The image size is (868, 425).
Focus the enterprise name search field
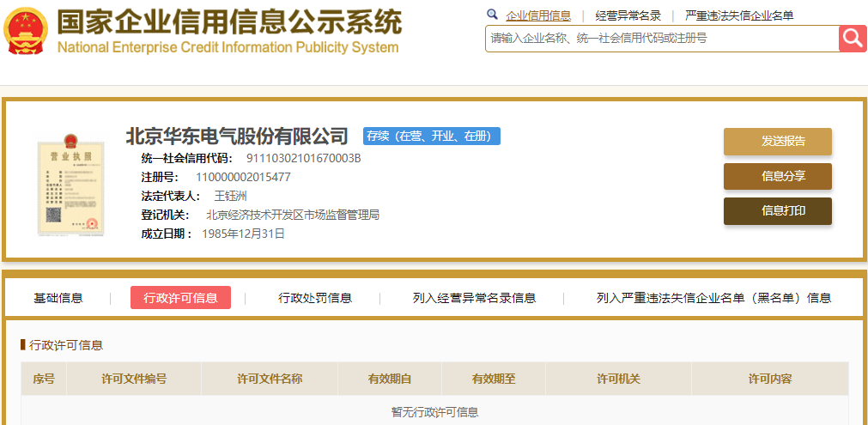[662, 38]
